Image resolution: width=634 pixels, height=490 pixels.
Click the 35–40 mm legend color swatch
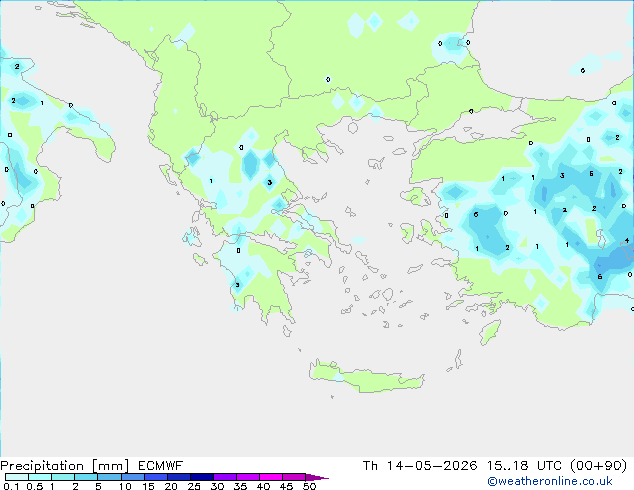tap(248, 477)
